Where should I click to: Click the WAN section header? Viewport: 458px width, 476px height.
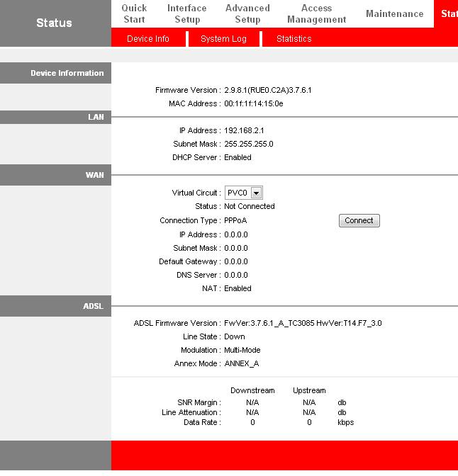pyautogui.click(x=55, y=175)
